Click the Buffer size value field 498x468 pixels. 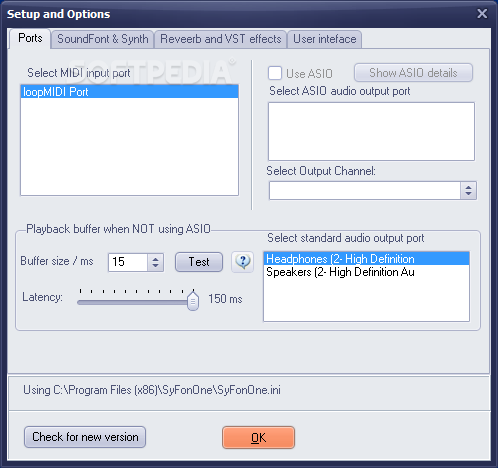pos(128,262)
